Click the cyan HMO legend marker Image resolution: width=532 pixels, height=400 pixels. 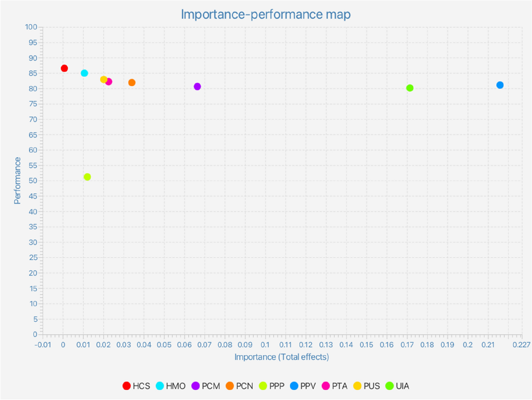point(160,386)
